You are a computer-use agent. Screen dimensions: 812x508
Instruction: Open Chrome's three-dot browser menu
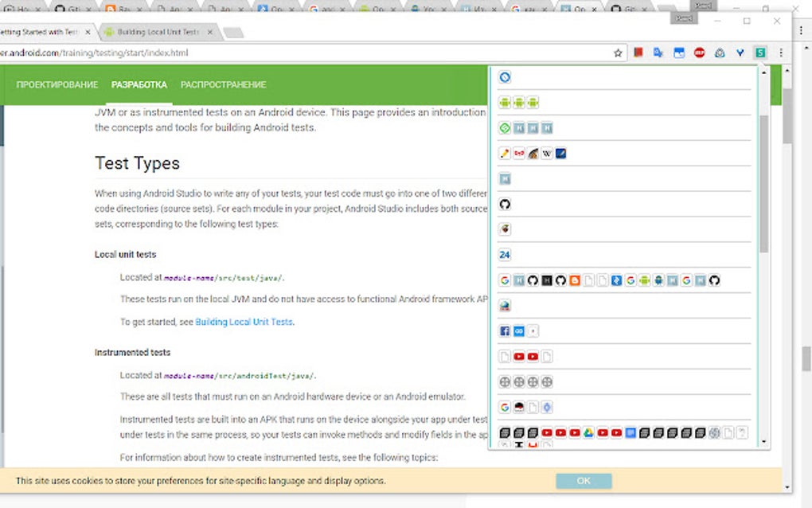click(x=781, y=53)
